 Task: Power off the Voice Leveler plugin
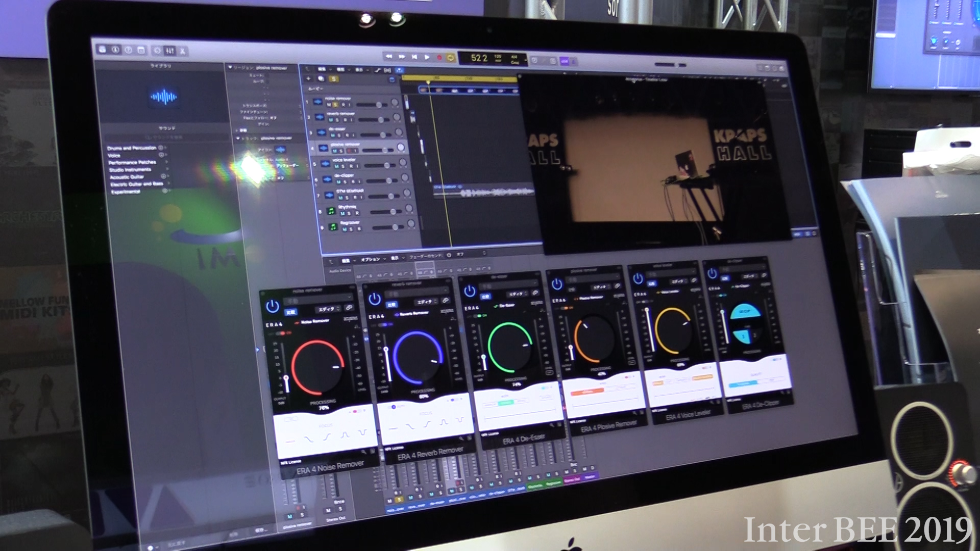pos(638,279)
